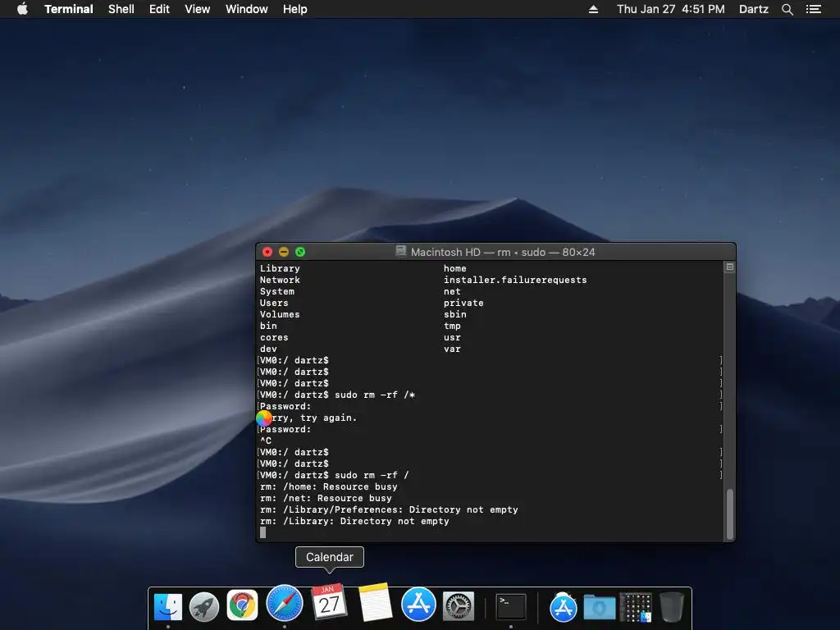This screenshot has height=630, width=840.
Task: Open the Trash in the dock
Action: pos(671,606)
